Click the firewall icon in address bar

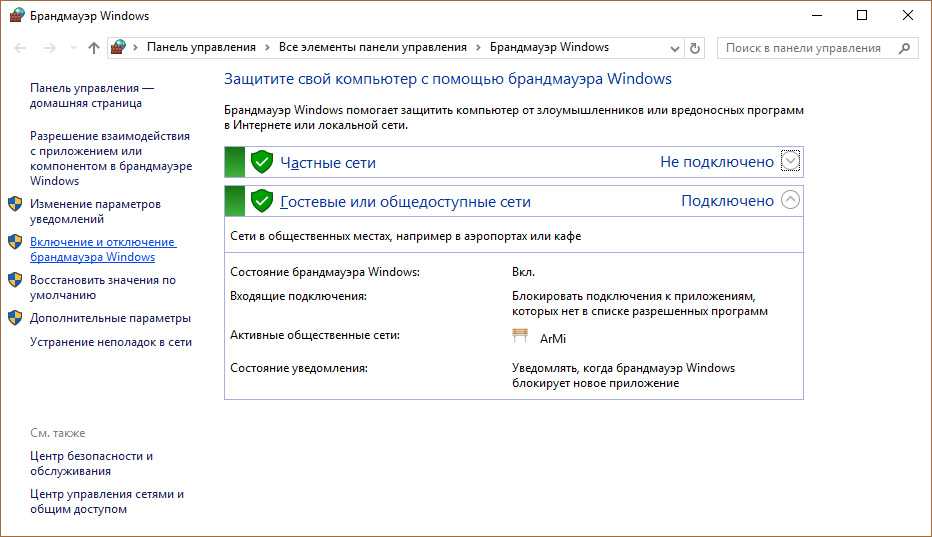118,47
